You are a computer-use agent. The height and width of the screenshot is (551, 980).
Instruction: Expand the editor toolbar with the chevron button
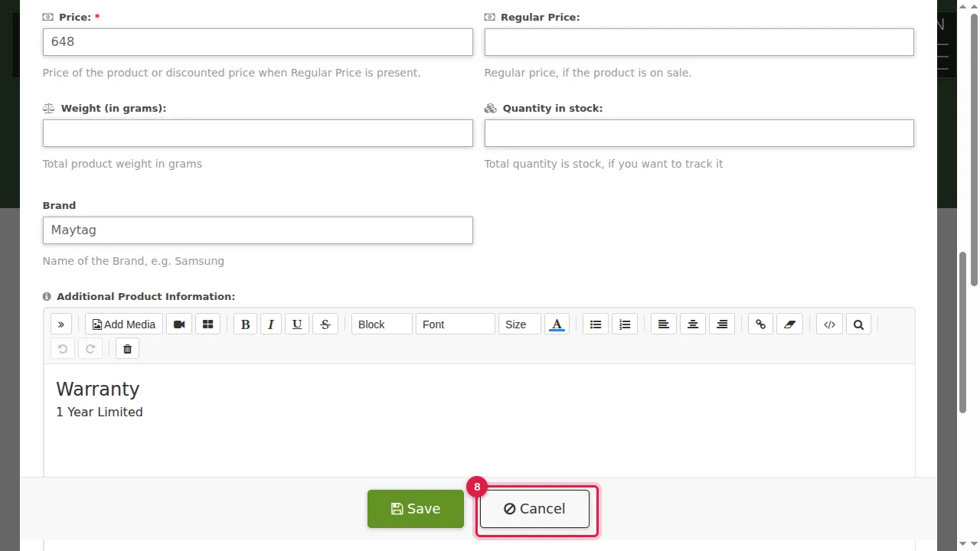[x=61, y=324]
